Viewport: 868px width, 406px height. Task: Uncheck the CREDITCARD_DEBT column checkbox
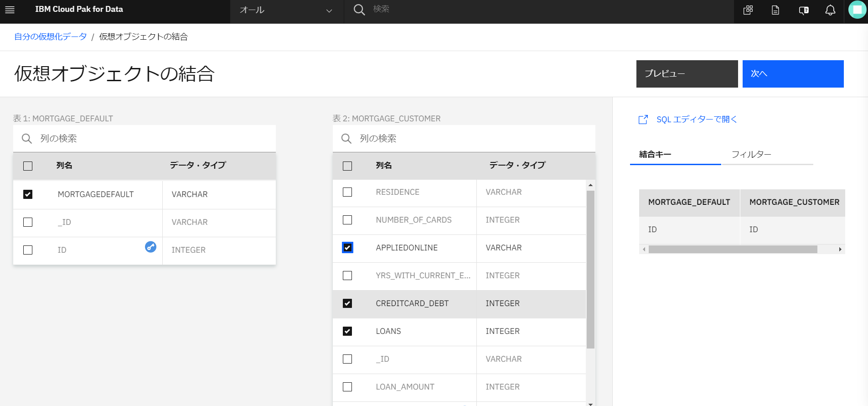point(347,303)
